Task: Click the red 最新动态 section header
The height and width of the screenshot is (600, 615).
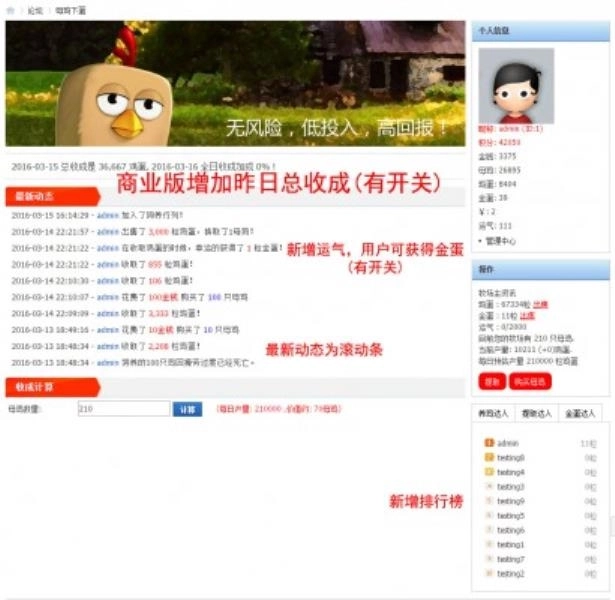Action: (53, 196)
